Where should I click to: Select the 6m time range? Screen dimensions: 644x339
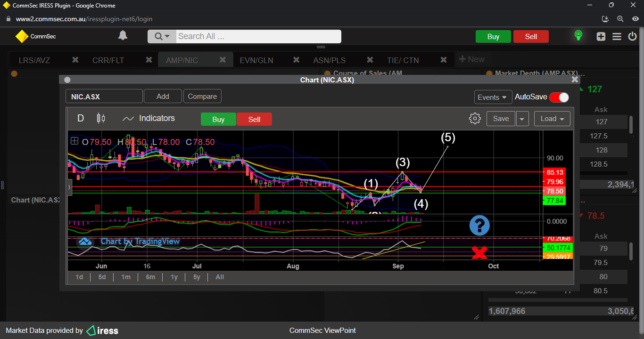[x=150, y=277]
